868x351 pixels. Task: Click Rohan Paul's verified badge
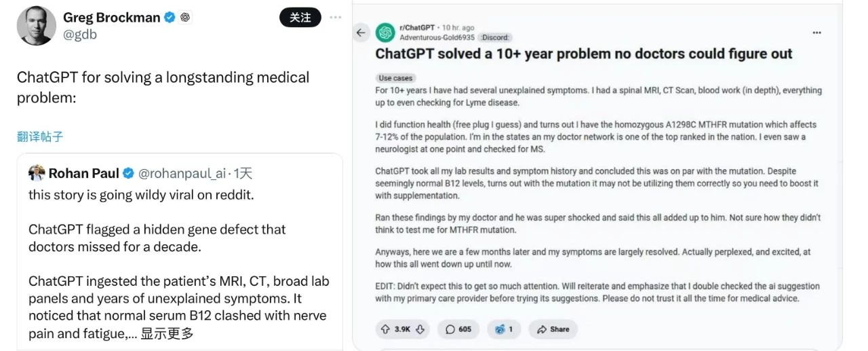click(128, 173)
